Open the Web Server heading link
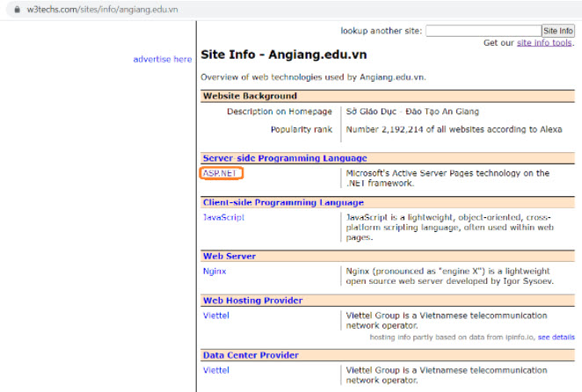Viewport: 582px width, 392px height. coord(229,256)
